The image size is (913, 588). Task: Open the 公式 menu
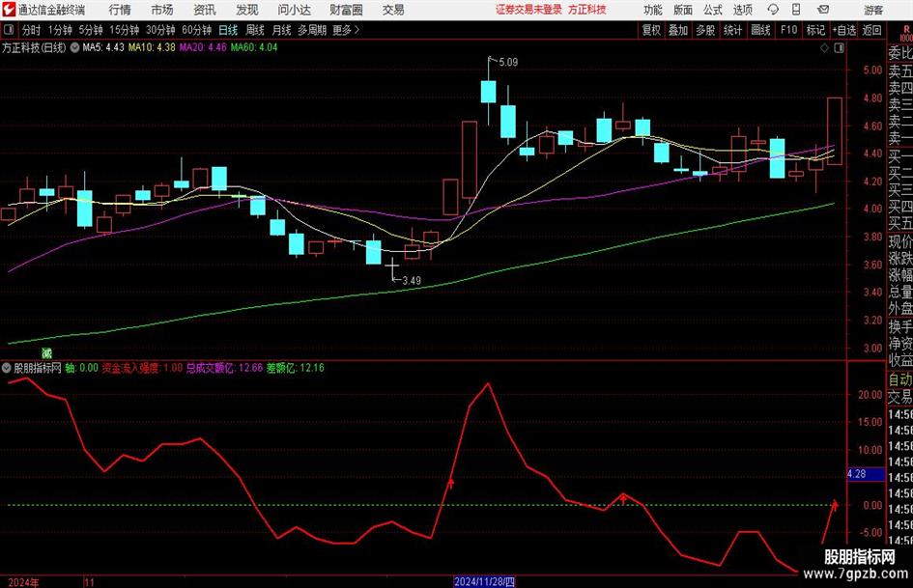pos(713,10)
